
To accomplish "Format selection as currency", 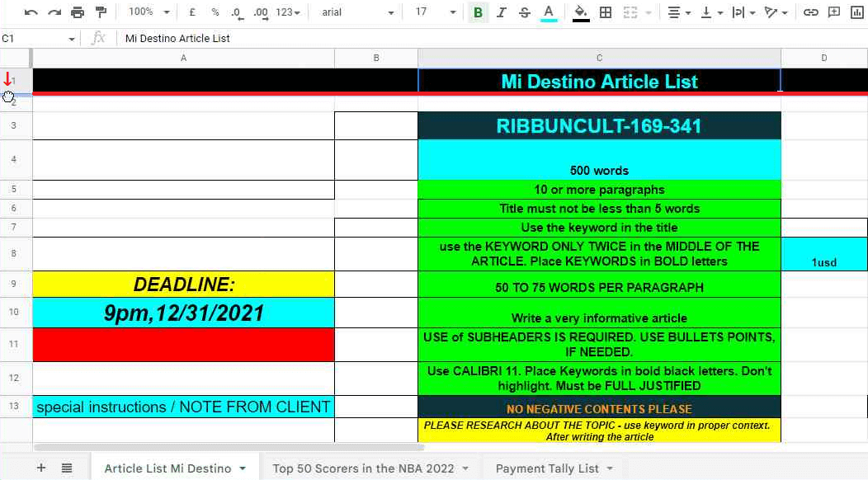I will pos(191,13).
